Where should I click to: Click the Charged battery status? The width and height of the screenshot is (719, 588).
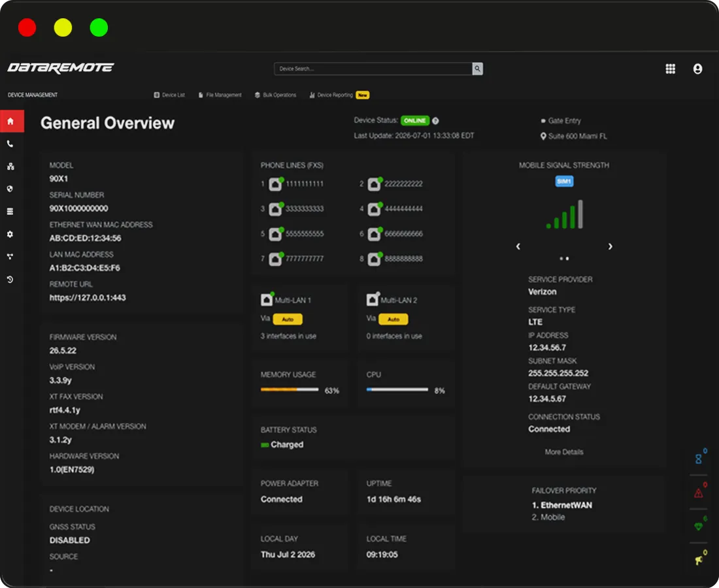pyautogui.click(x=282, y=444)
